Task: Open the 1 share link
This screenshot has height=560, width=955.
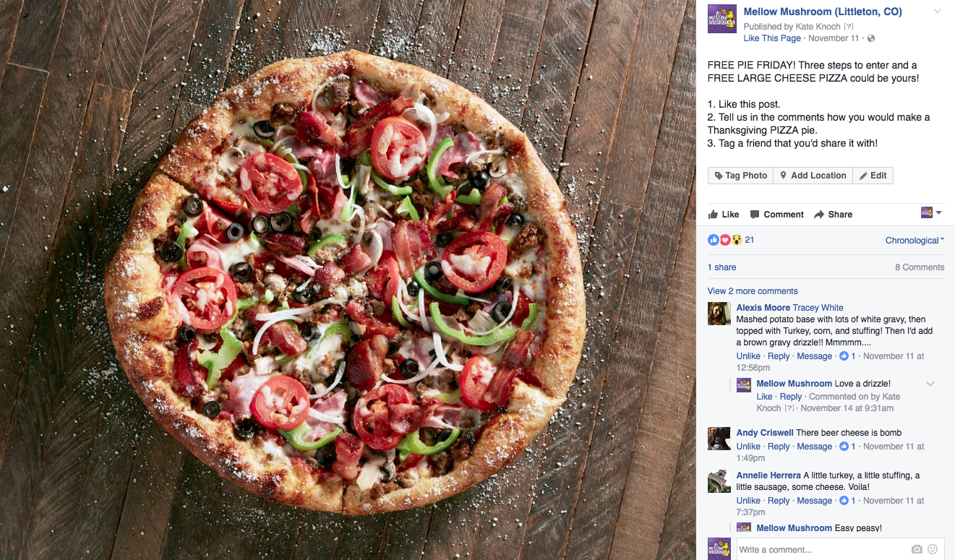Action: pos(721,267)
